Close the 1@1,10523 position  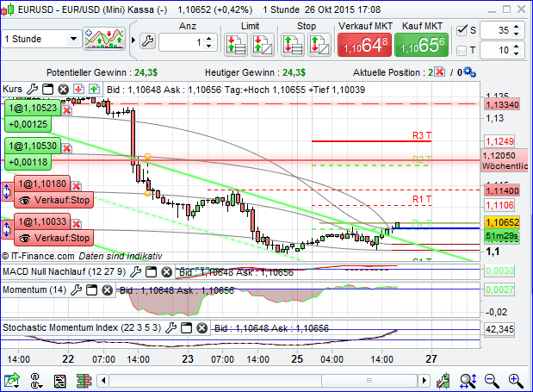click(68, 109)
